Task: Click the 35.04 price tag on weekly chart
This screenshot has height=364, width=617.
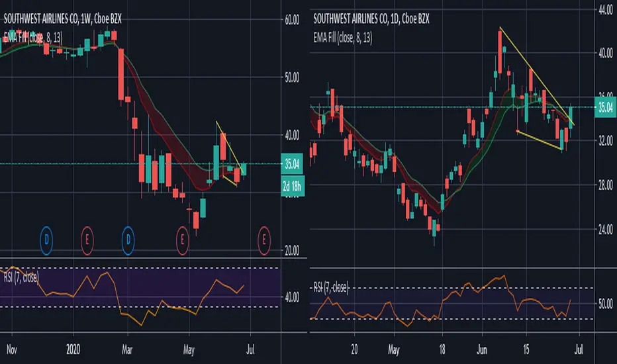Action: click(292, 164)
